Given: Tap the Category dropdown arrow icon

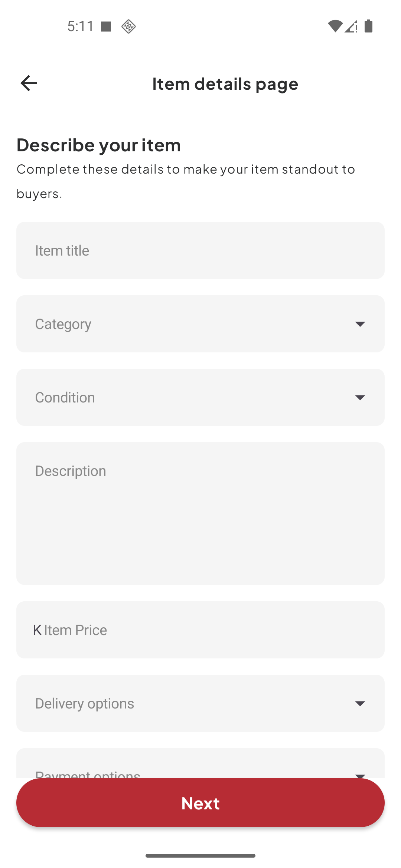Looking at the screenshot, I should [x=360, y=324].
